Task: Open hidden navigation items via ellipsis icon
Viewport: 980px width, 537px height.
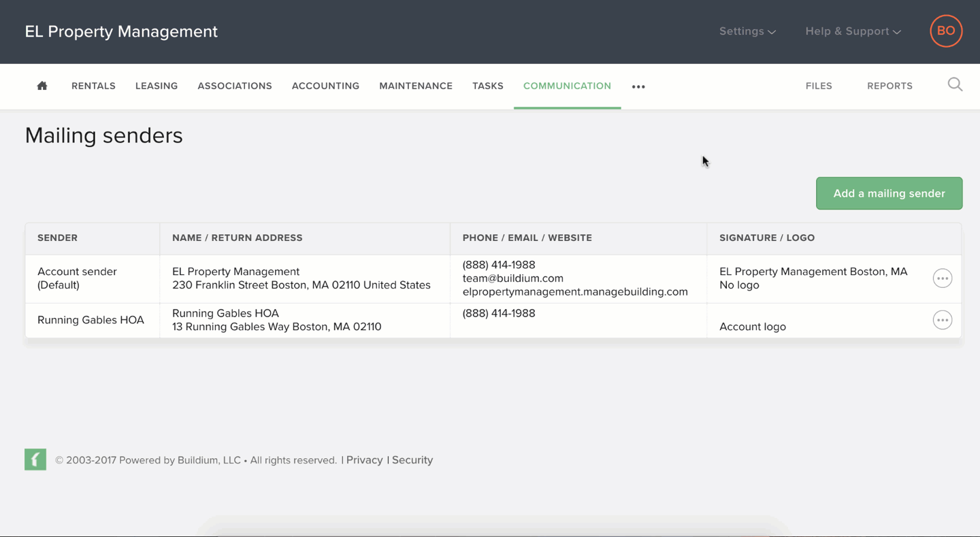Action: (638, 87)
